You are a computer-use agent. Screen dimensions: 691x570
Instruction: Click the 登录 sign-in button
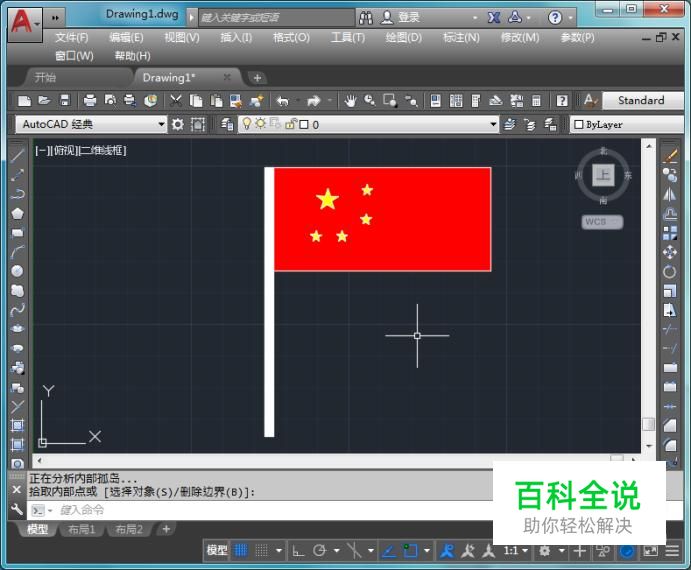pos(401,18)
